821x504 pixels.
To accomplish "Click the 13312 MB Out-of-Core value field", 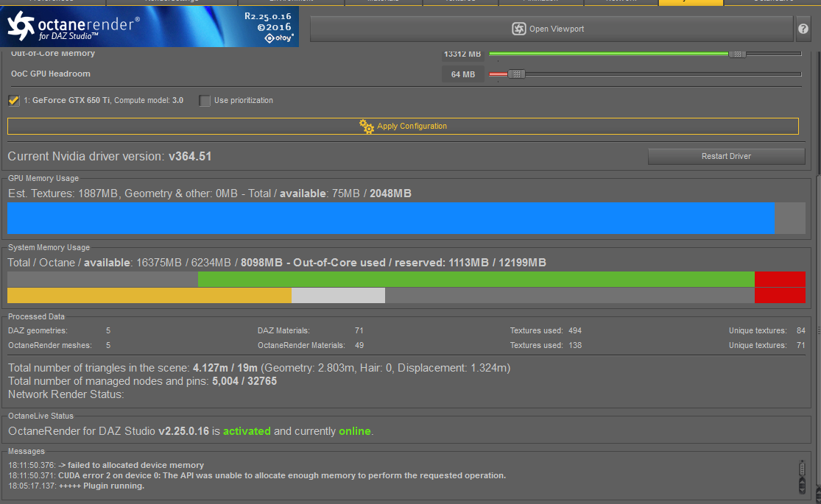I will click(x=463, y=54).
